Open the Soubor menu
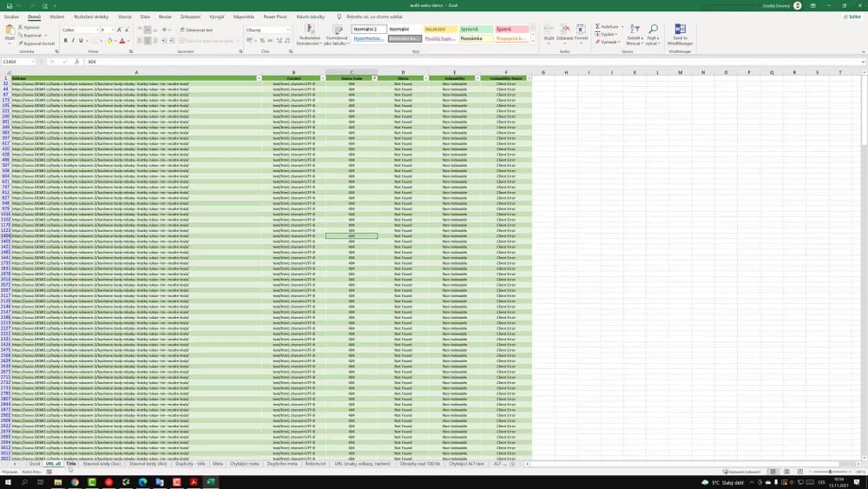Viewport: 868px width, 489px height. click(11, 17)
